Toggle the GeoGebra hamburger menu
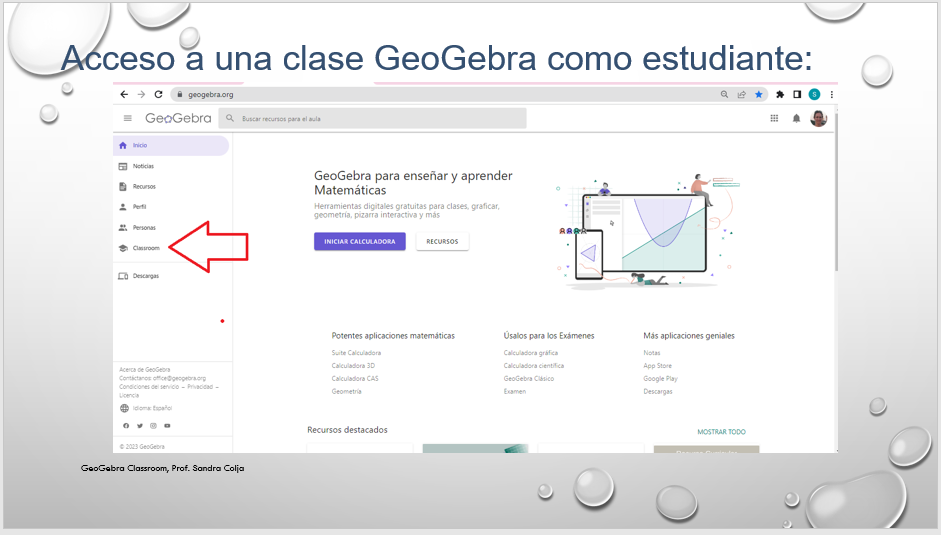941x535 pixels. point(128,118)
